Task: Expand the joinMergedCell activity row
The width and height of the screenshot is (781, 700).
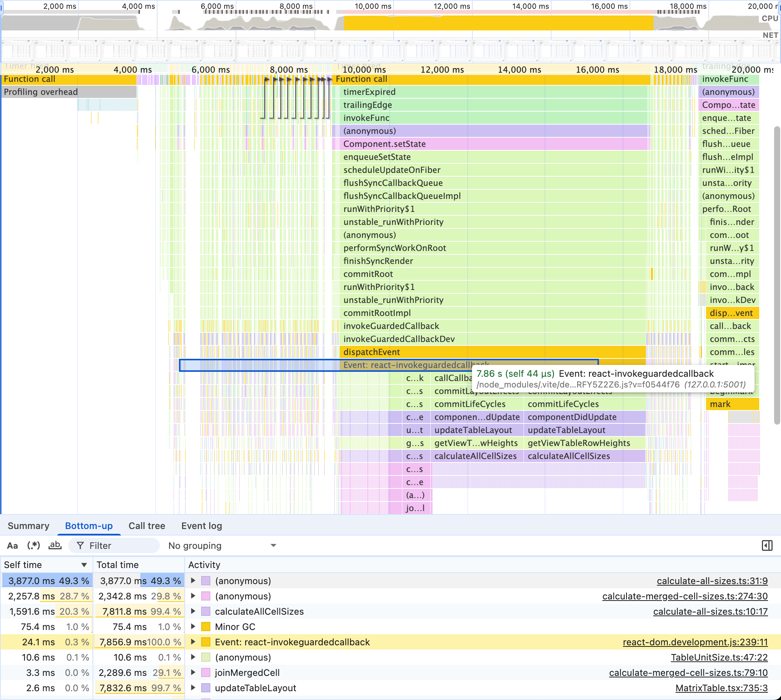Action: point(193,672)
